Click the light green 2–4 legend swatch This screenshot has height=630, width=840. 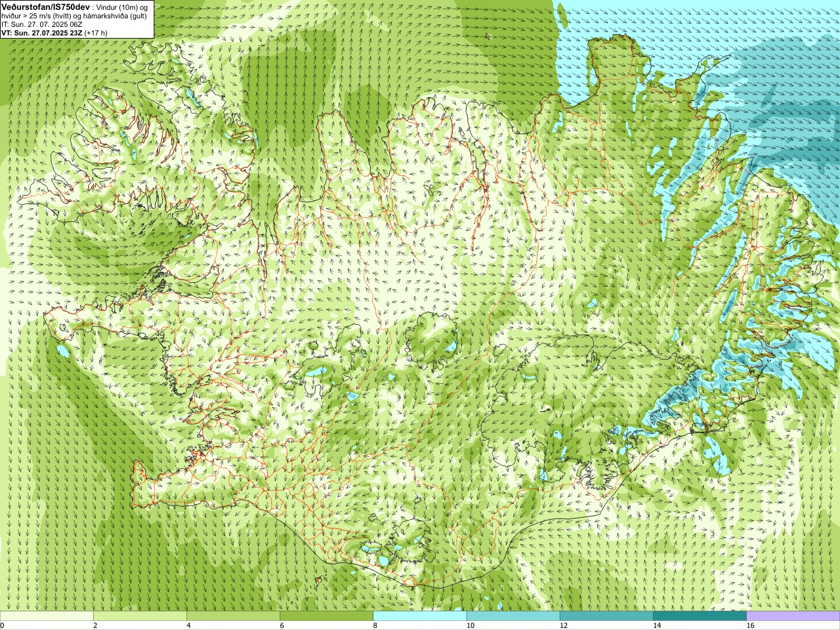tap(140, 616)
